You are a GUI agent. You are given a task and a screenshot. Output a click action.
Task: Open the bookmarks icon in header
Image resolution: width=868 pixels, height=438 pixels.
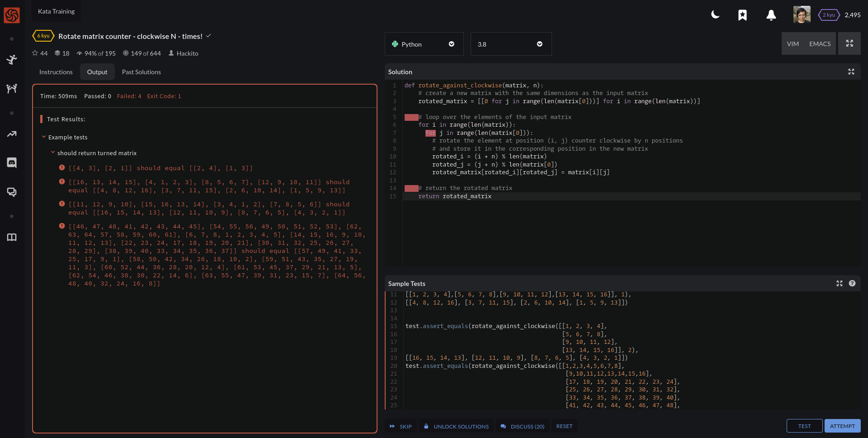tap(742, 15)
